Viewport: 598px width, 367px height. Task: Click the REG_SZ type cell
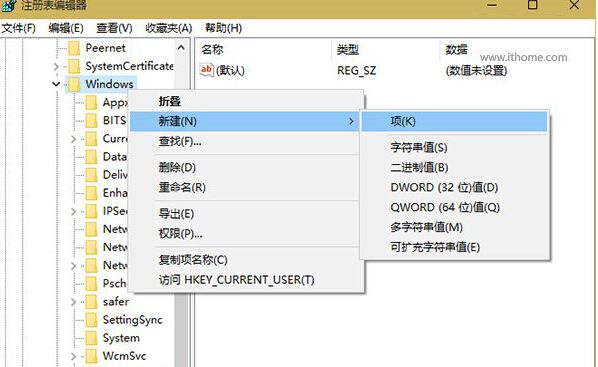pos(357,71)
